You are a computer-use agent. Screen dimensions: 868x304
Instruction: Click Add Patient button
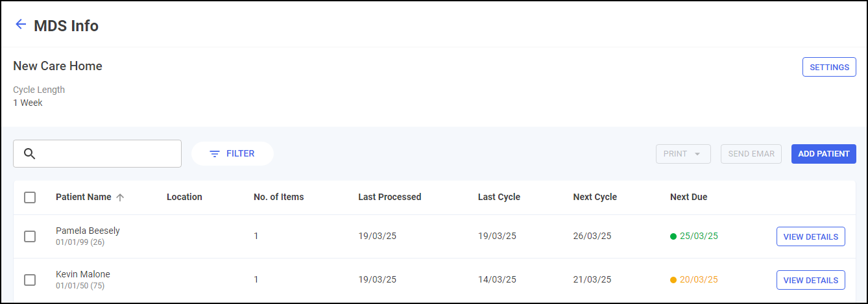tap(823, 154)
